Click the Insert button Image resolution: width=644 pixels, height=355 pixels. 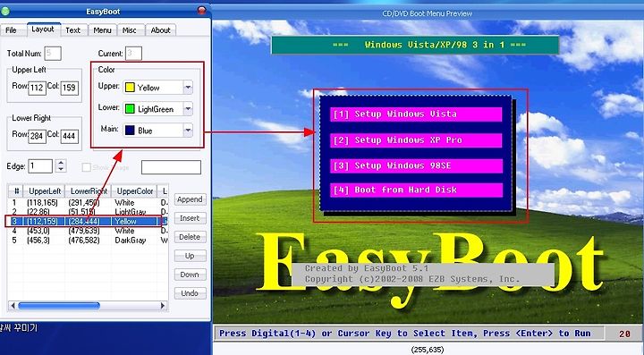190,218
